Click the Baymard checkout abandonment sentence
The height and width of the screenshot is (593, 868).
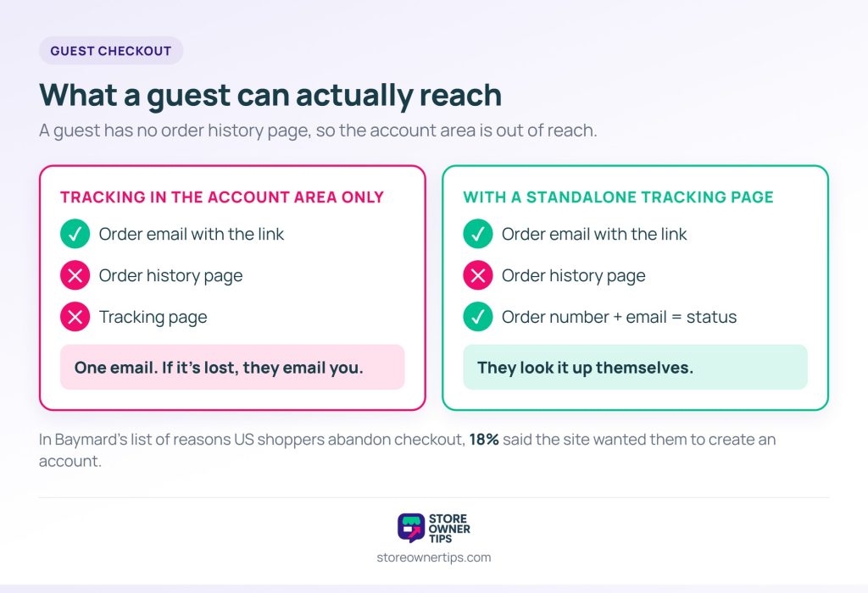407,451
